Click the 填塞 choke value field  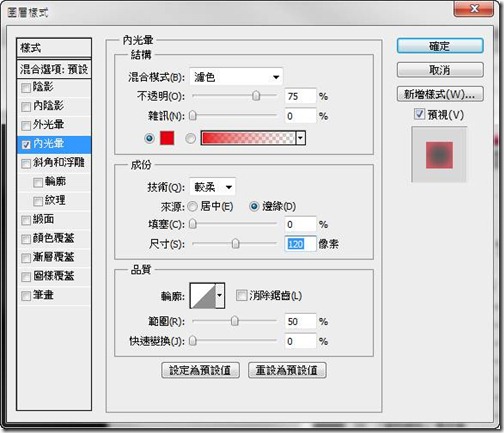coord(300,224)
